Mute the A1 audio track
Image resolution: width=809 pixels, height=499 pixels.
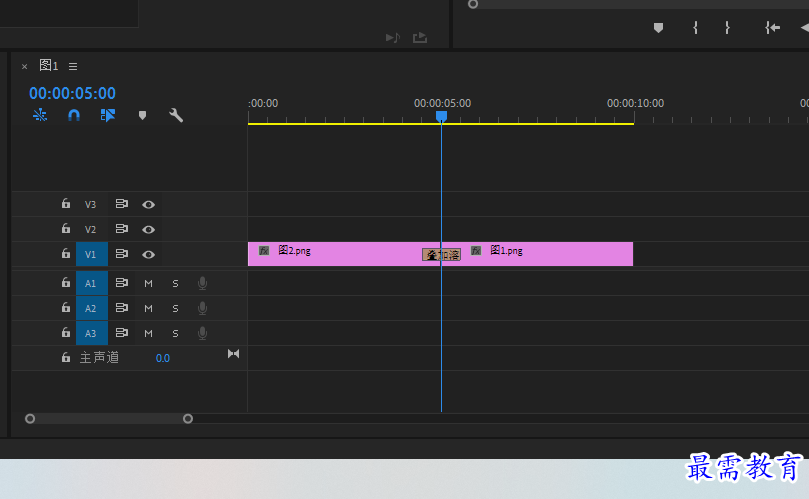[149, 283]
